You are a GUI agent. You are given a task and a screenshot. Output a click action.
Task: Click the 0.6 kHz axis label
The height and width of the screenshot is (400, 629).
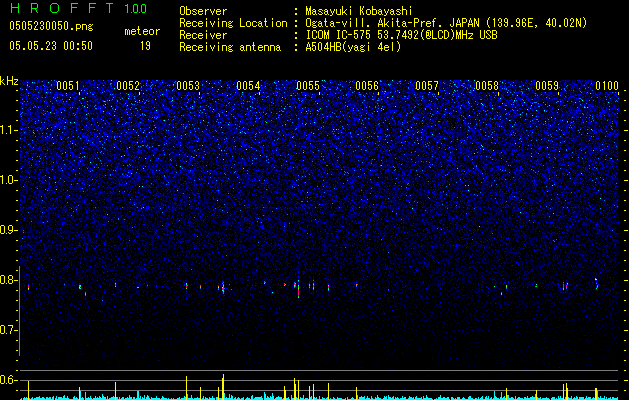pyautogui.click(x=9, y=380)
